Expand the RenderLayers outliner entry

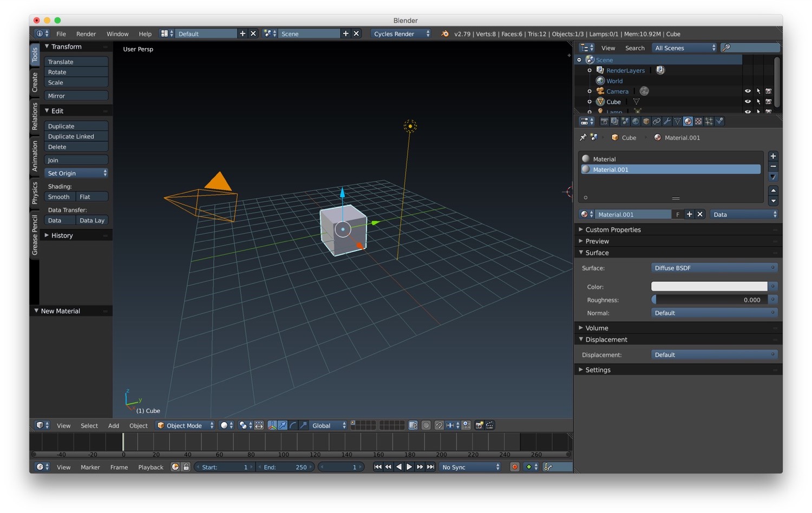click(x=590, y=70)
